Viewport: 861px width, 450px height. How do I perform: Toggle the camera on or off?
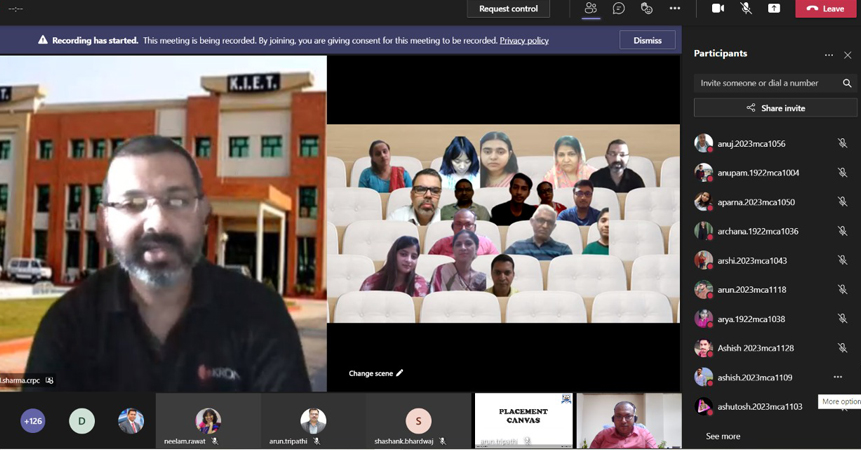(x=717, y=9)
